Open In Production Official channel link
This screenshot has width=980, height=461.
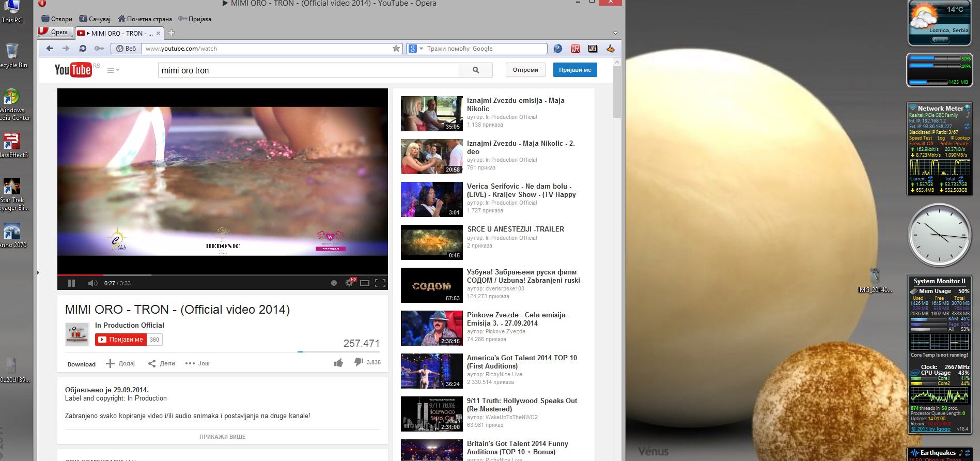click(x=130, y=325)
